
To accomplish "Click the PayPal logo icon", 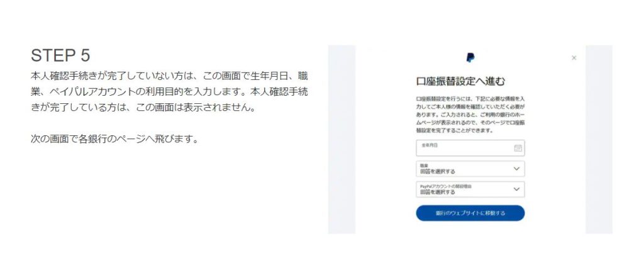I will (x=470, y=57).
